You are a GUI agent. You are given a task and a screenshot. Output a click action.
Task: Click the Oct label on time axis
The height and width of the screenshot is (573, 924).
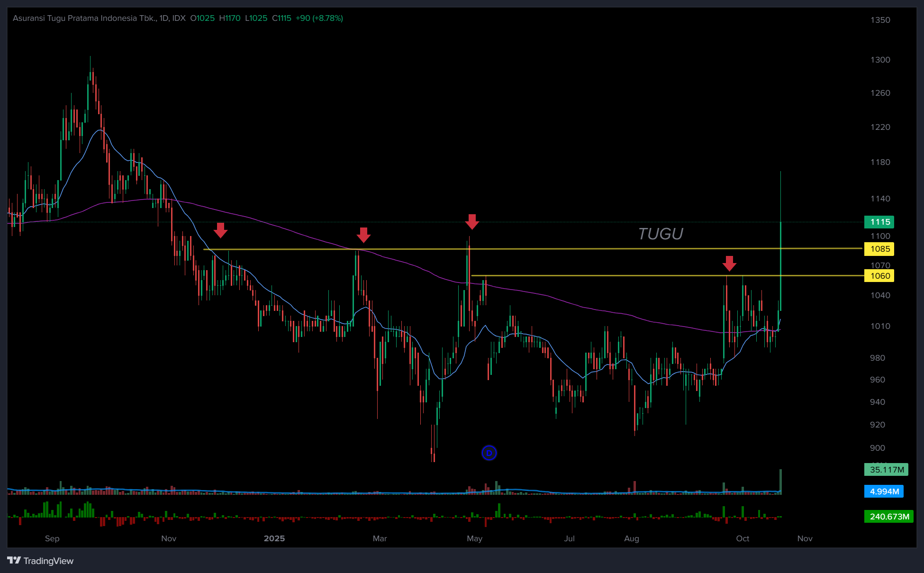[743, 538]
